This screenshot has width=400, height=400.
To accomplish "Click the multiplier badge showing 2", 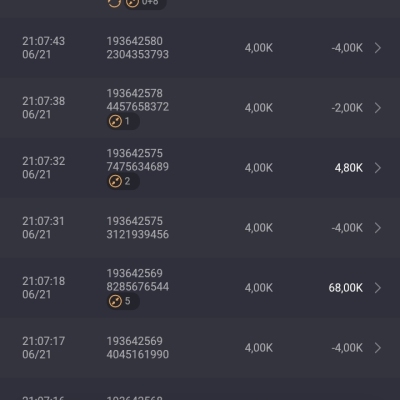I will click(x=123, y=181).
